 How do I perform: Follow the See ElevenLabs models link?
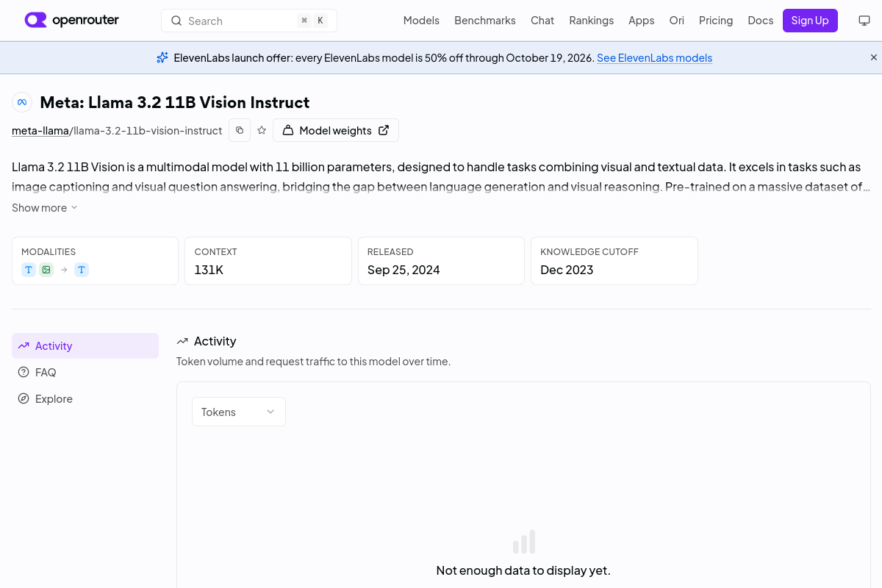click(x=654, y=57)
